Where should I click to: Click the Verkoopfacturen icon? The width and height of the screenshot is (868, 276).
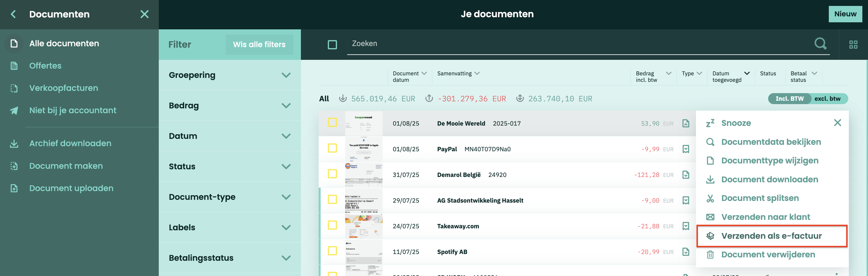[14, 88]
